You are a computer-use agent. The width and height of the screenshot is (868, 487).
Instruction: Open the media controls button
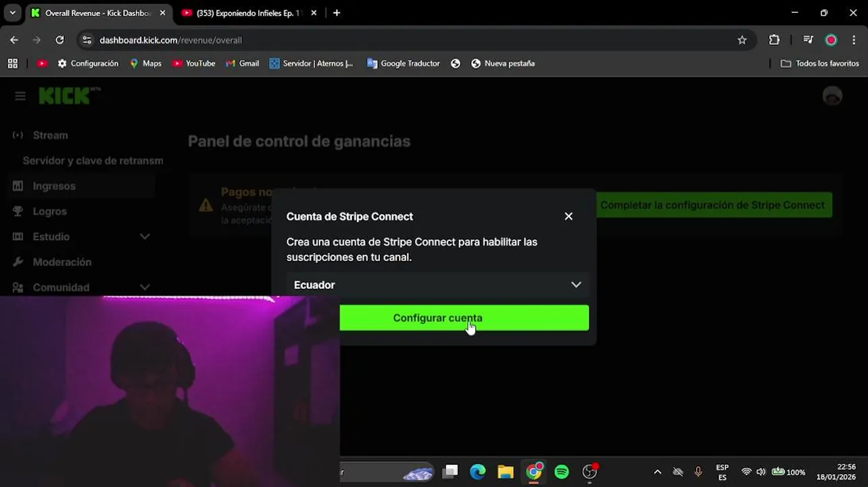808,40
